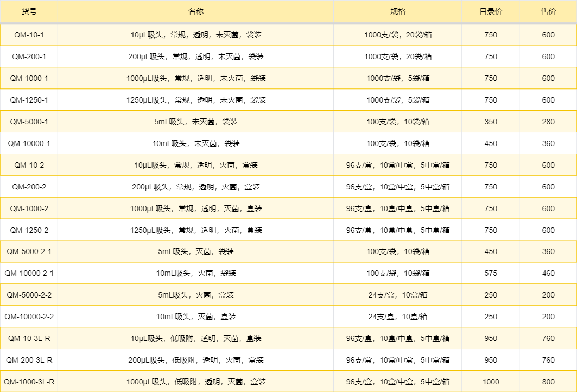Click sale price 200 in QM-5000-2-2 row
The width and height of the screenshot is (577, 392).
pos(548,295)
